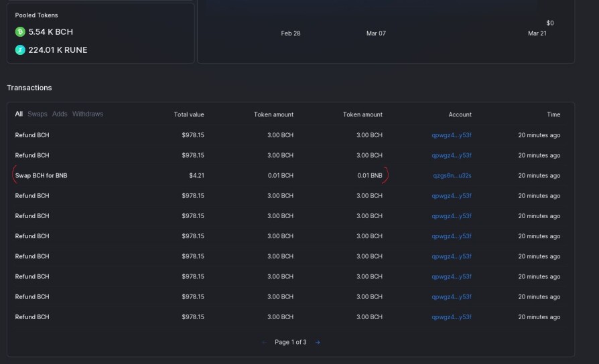This screenshot has height=364, width=599.
Task: Select the All transactions filter tab
Action: pos(19,114)
